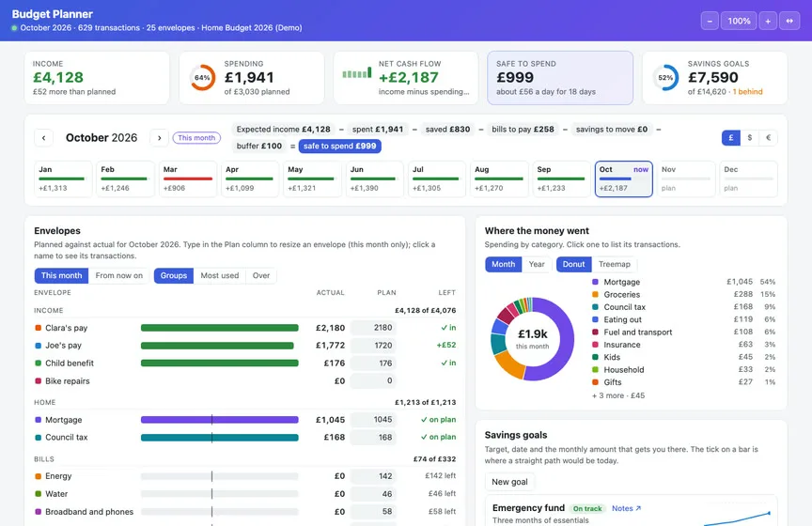The image size is (812, 526).
Task: Click the 64% spending donut ring
Action: 202,78
